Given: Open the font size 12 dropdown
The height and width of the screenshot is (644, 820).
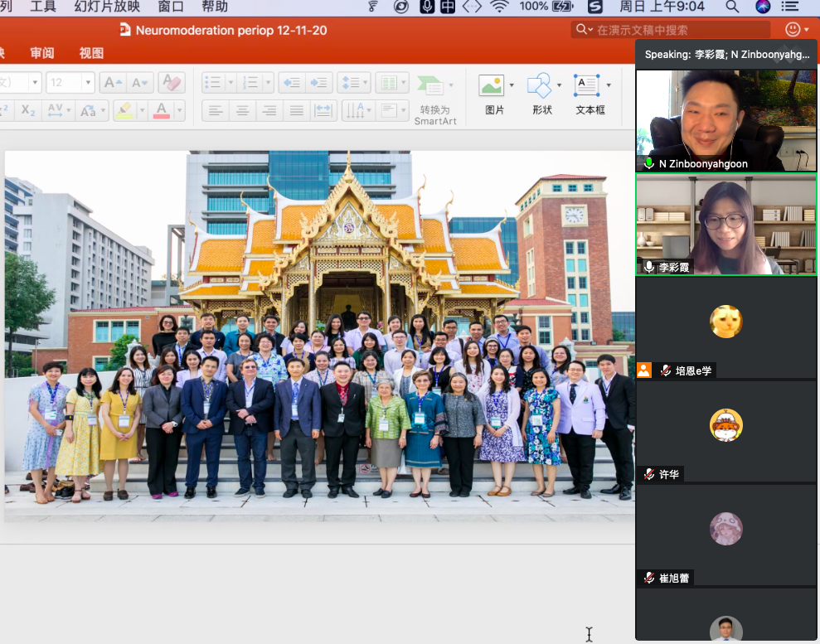Looking at the screenshot, I should (87, 83).
